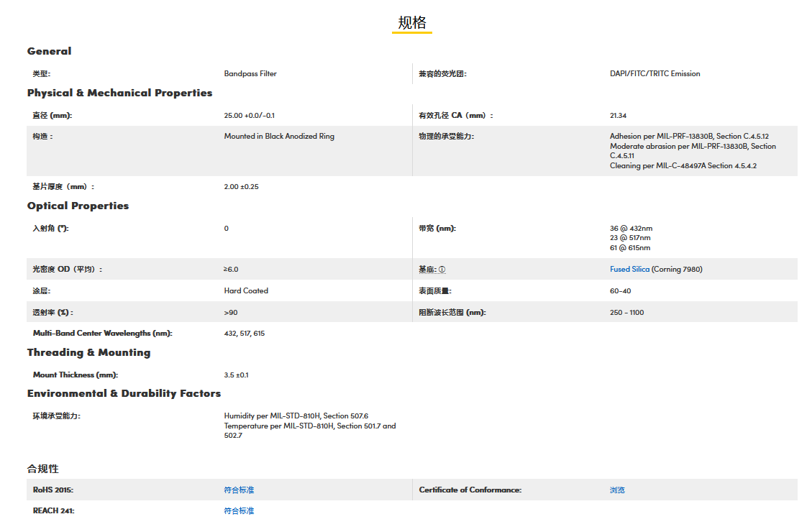Click the 构造 label

click(x=42, y=136)
